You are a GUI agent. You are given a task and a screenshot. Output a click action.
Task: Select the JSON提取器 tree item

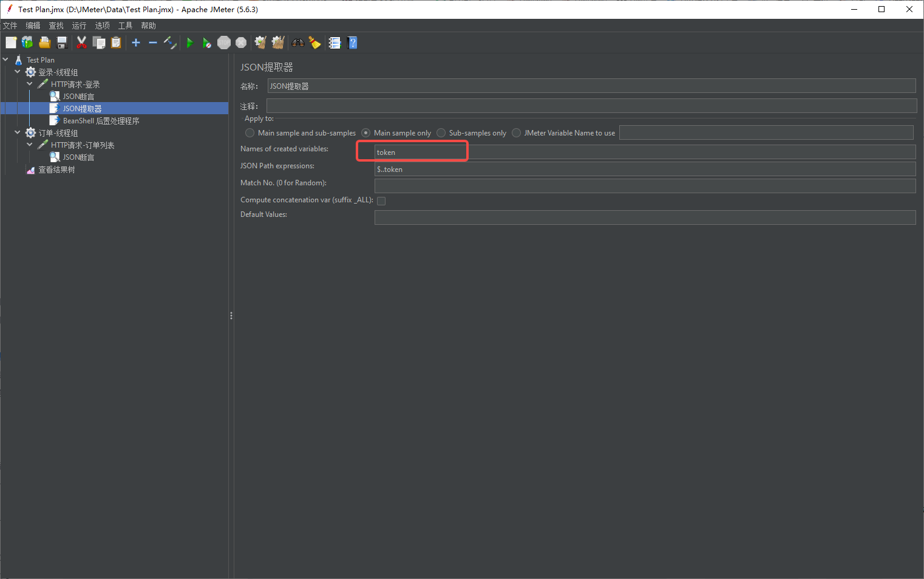pyautogui.click(x=83, y=109)
